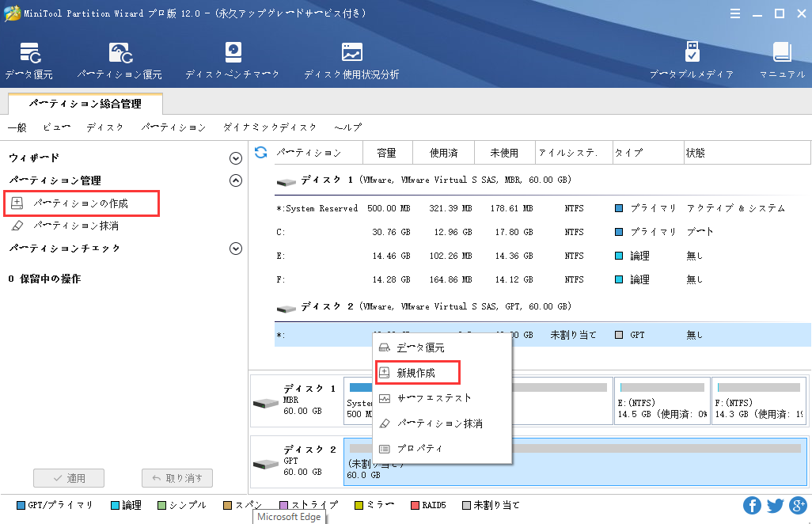This screenshot has height=524, width=812.
Task: Expand the パーティションチェック section
Action: [236, 249]
